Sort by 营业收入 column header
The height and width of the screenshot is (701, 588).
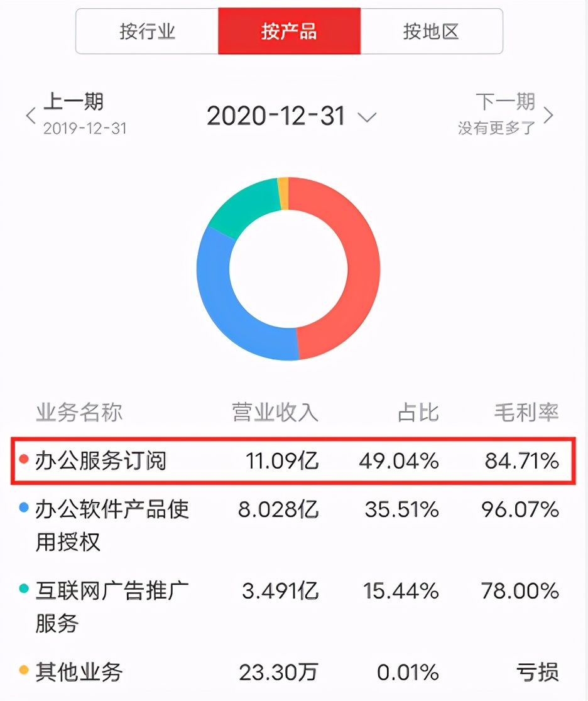(275, 412)
